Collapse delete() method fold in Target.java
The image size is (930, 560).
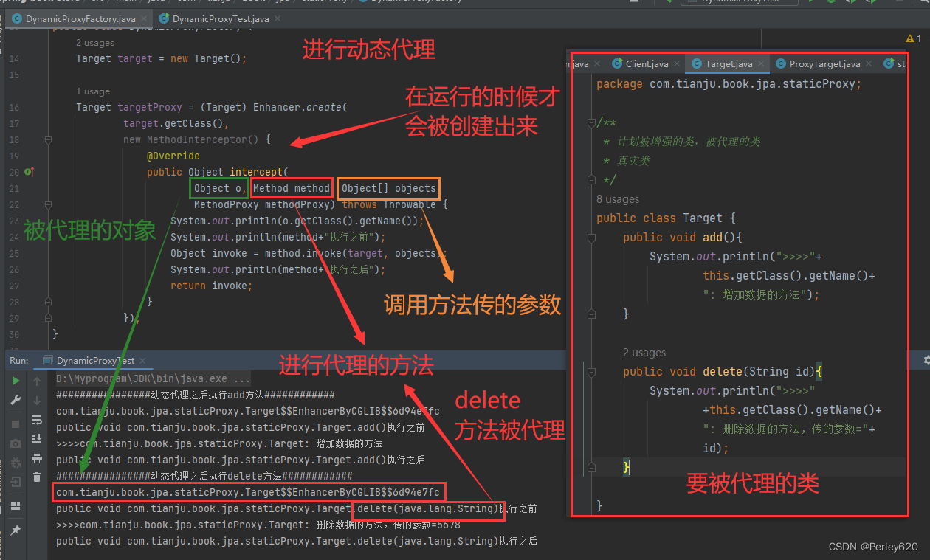(x=590, y=372)
